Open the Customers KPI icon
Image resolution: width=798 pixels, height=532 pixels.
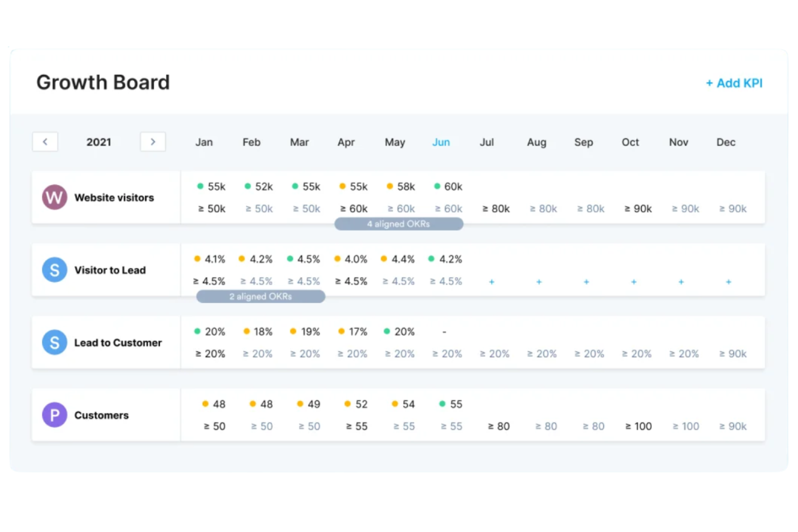[54, 415]
